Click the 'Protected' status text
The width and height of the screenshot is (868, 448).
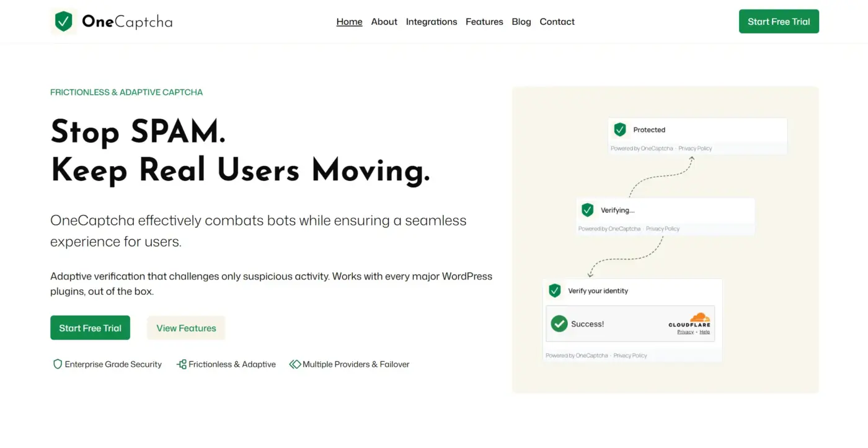point(649,130)
